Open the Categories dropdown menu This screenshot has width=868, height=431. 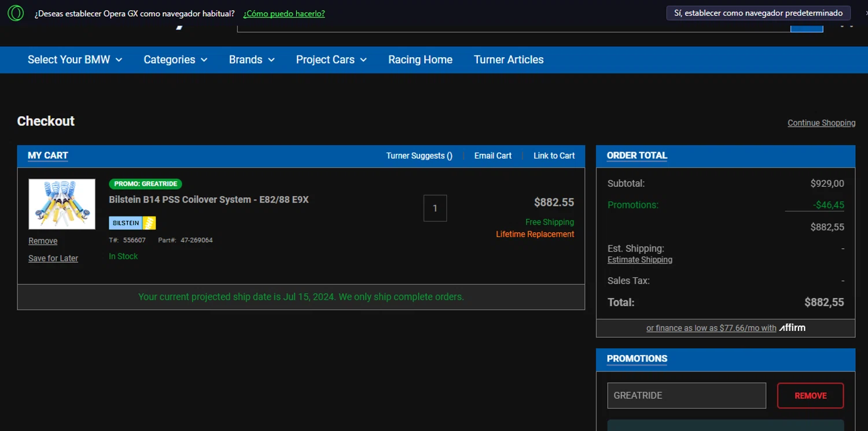tap(175, 60)
